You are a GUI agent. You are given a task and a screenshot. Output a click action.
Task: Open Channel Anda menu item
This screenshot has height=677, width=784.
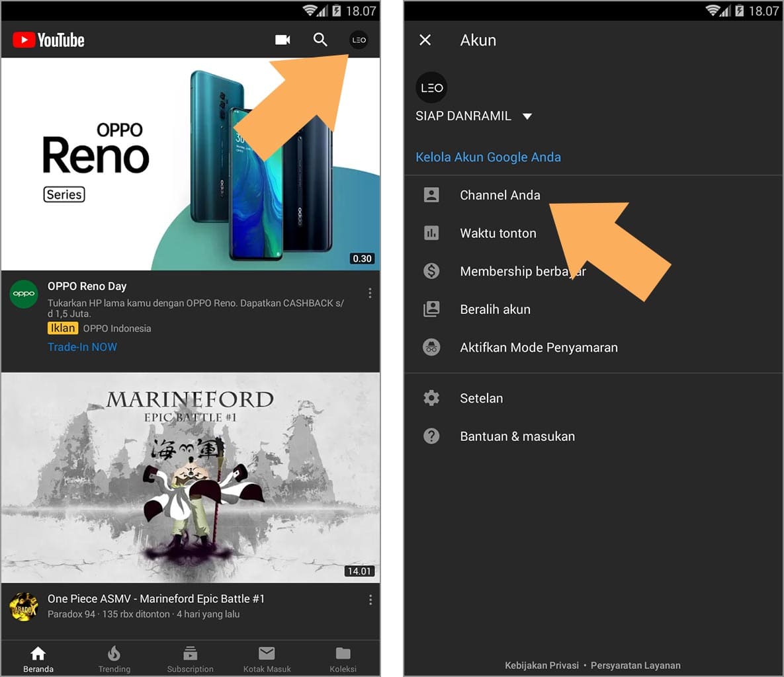593,195
